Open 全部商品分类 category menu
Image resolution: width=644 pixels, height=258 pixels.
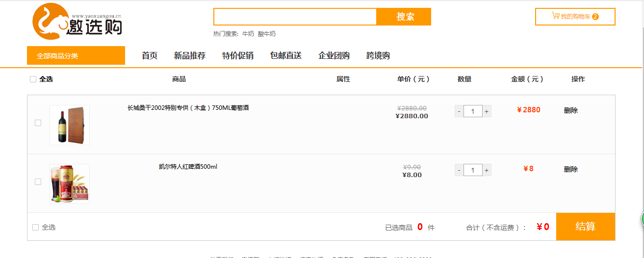click(x=76, y=55)
